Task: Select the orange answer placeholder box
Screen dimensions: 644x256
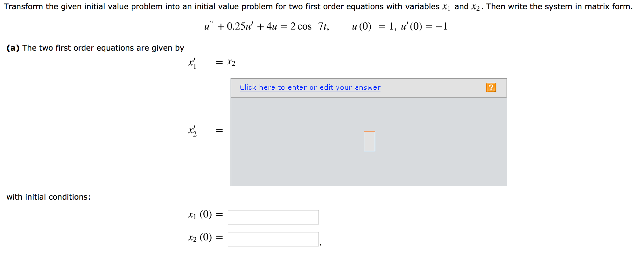Action: (369, 141)
